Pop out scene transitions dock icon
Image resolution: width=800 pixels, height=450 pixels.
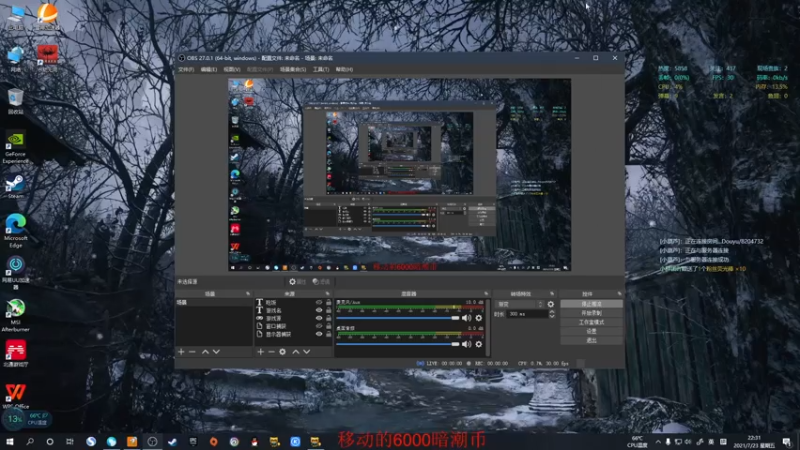click(552, 294)
